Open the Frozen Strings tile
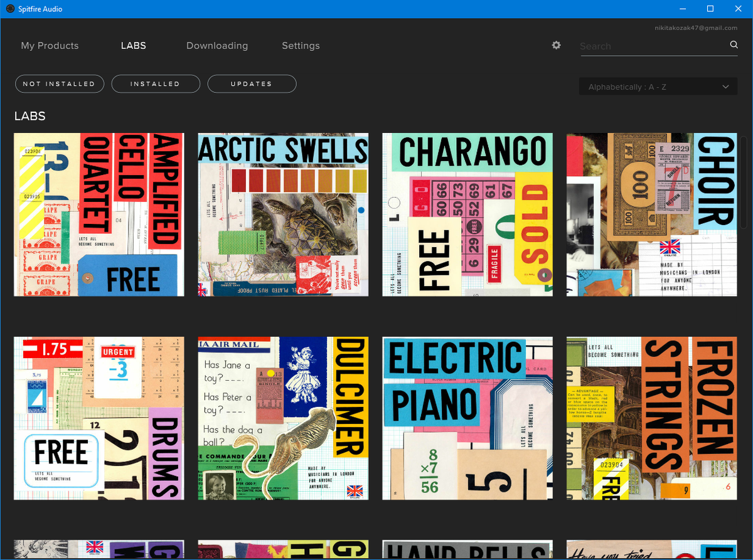The image size is (753, 560). (652, 418)
